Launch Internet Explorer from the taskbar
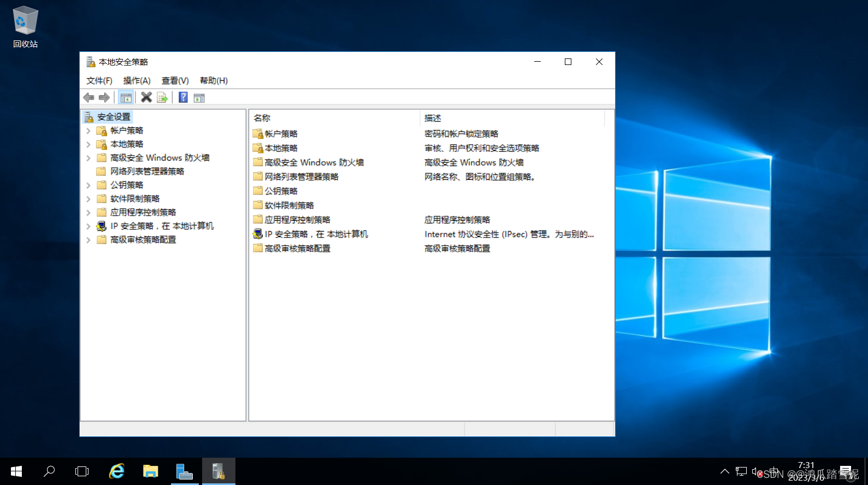Screen dimensions: 868x485 (x=116, y=471)
